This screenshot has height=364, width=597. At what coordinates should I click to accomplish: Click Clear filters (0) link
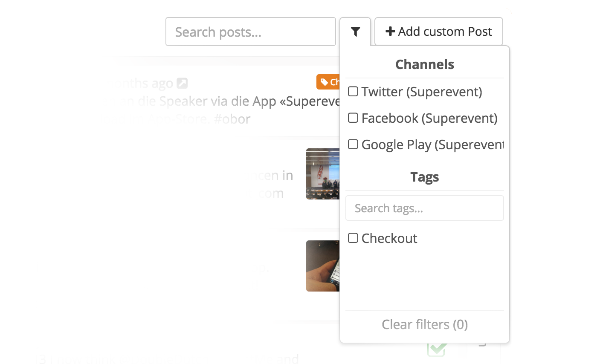pos(425,324)
